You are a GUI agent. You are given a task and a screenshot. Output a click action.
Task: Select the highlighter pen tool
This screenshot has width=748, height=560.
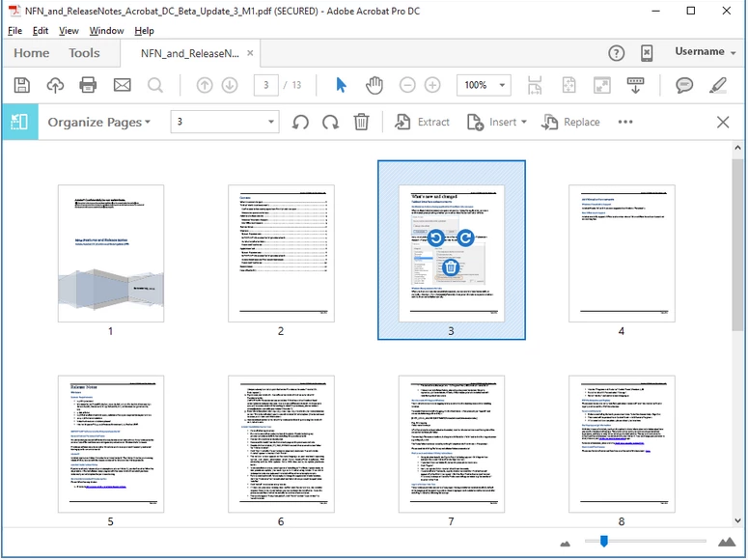pos(718,85)
